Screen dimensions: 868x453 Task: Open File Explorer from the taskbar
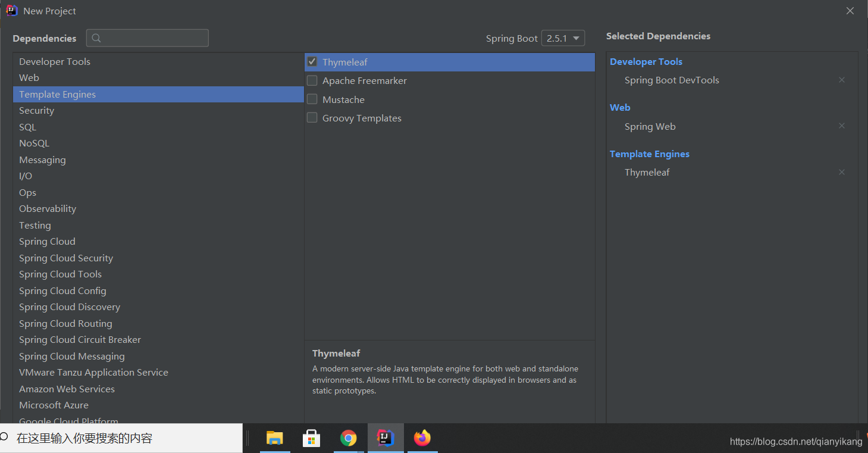tap(274, 438)
